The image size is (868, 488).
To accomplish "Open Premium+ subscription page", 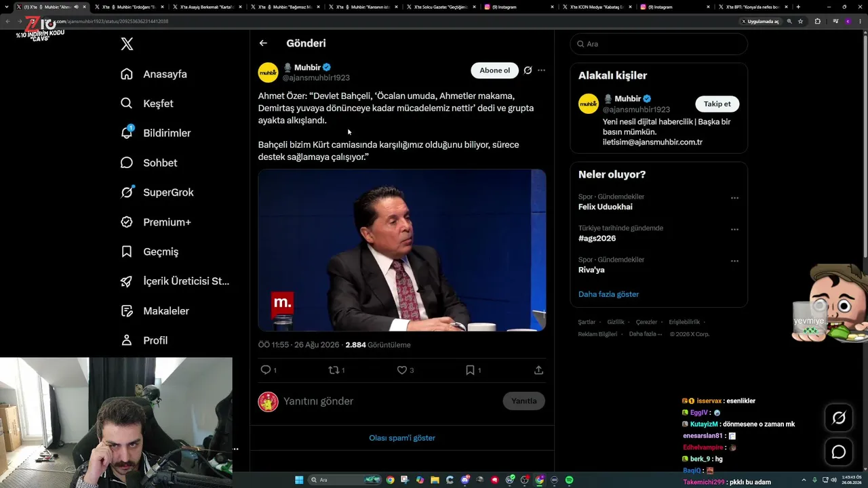I will pos(156,222).
